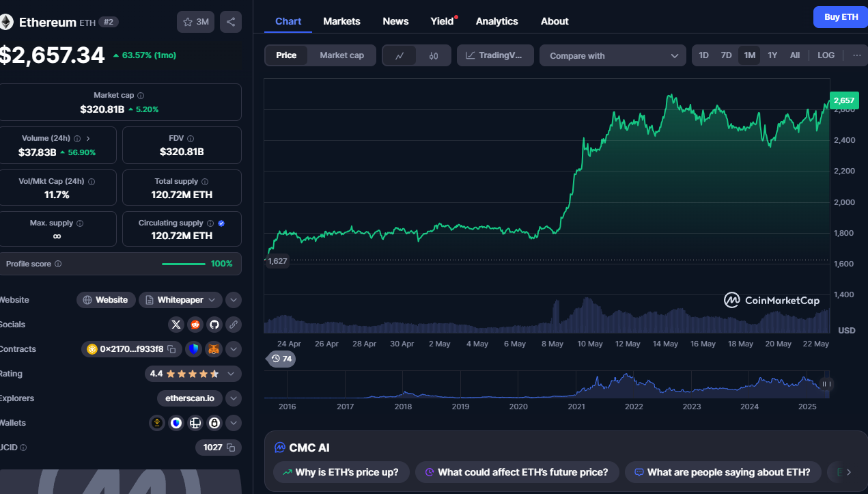Set chart range to 1Y

click(x=772, y=55)
